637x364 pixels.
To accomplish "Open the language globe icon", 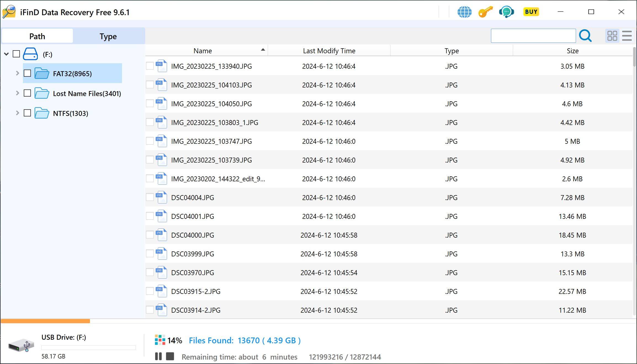I will [464, 12].
